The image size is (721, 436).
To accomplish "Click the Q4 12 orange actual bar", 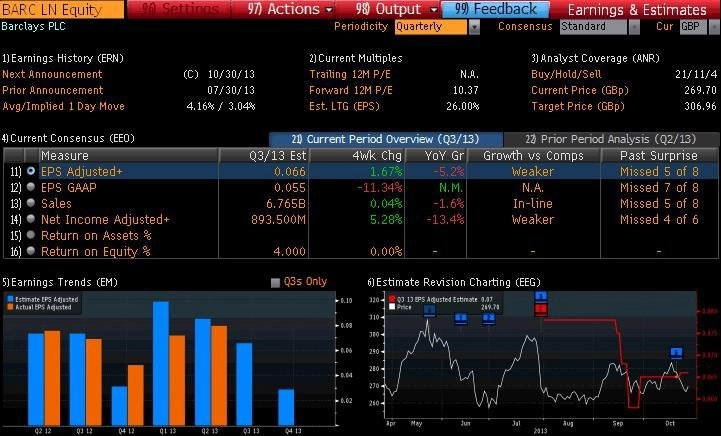I will (136, 395).
